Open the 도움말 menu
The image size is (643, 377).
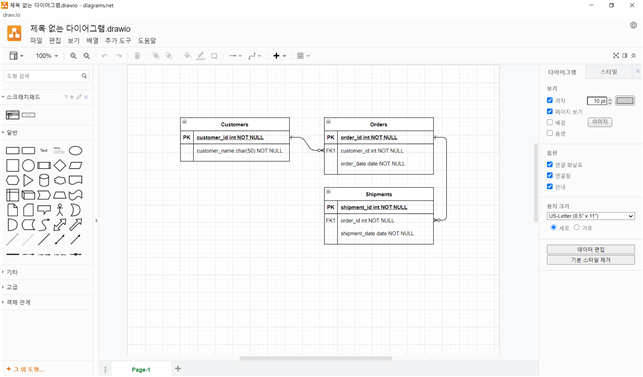[x=147, y=41]
